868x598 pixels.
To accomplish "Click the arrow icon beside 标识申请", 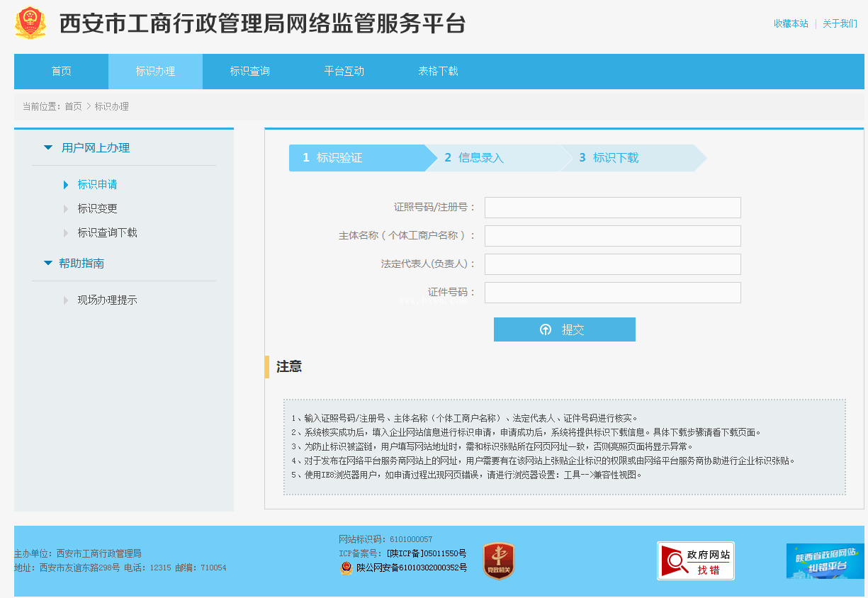I will [66, 185].
